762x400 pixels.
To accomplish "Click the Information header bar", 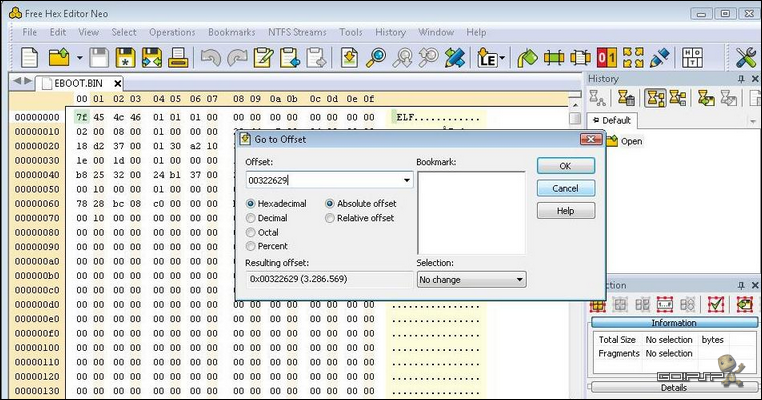I will 674,323.
